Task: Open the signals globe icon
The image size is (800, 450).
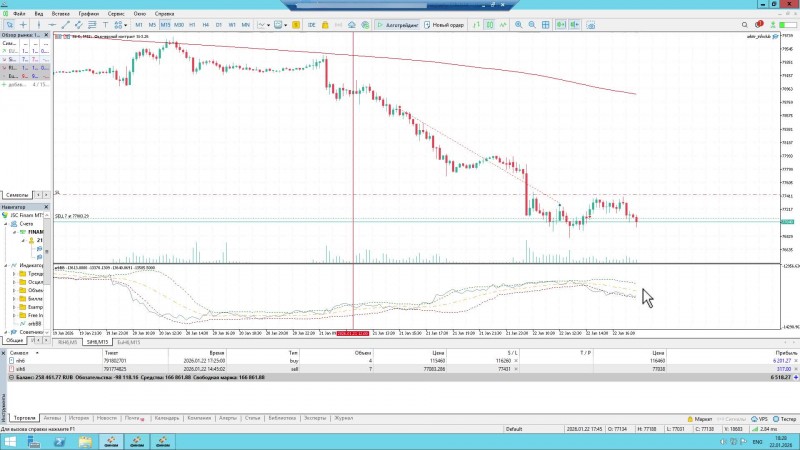Action: pos(365,24)
